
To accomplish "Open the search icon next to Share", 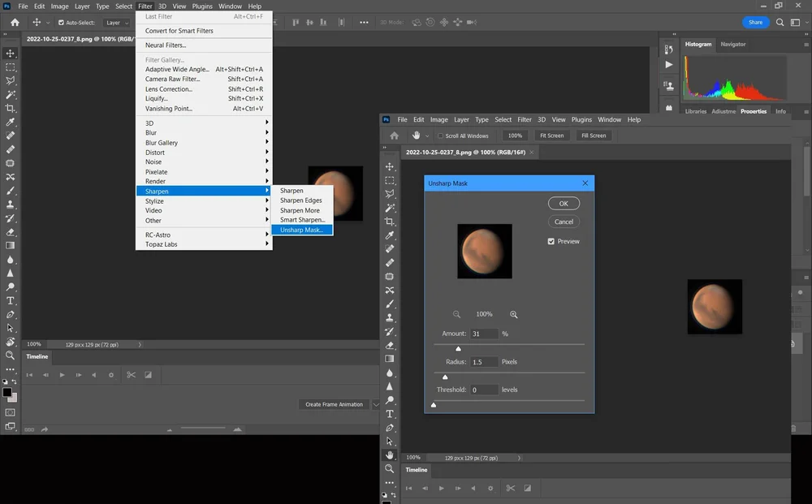I will 780,22.
